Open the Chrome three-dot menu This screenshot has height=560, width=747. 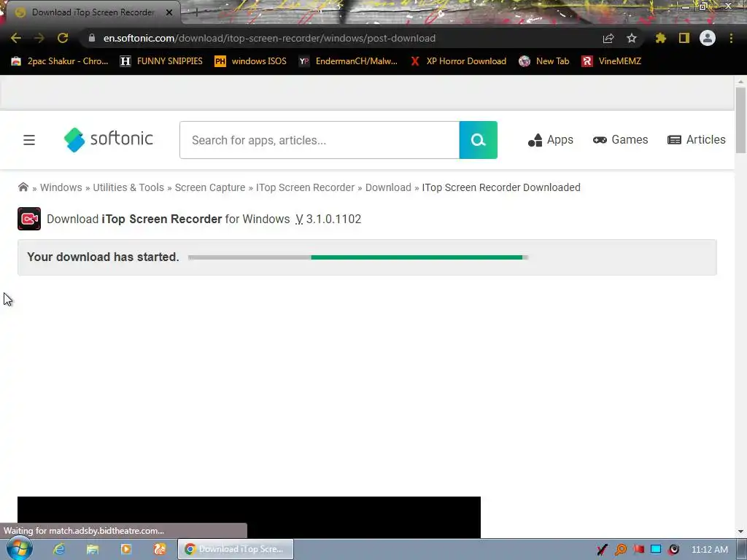point(731,38)
